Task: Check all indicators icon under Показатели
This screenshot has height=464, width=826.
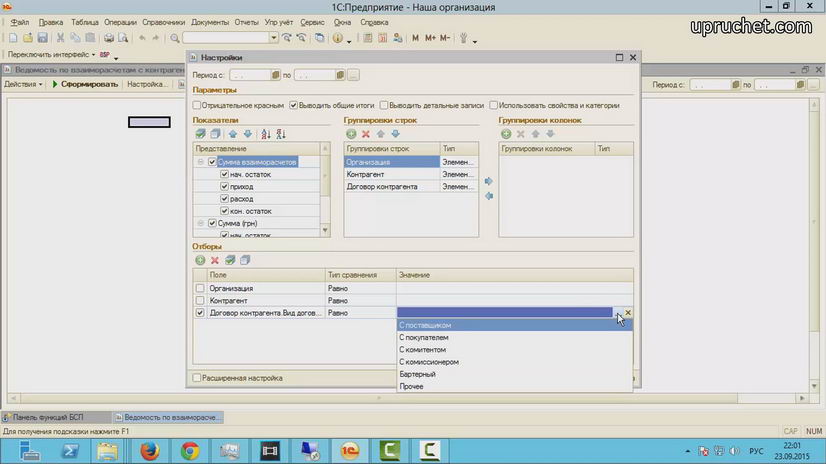Action: 201,134
